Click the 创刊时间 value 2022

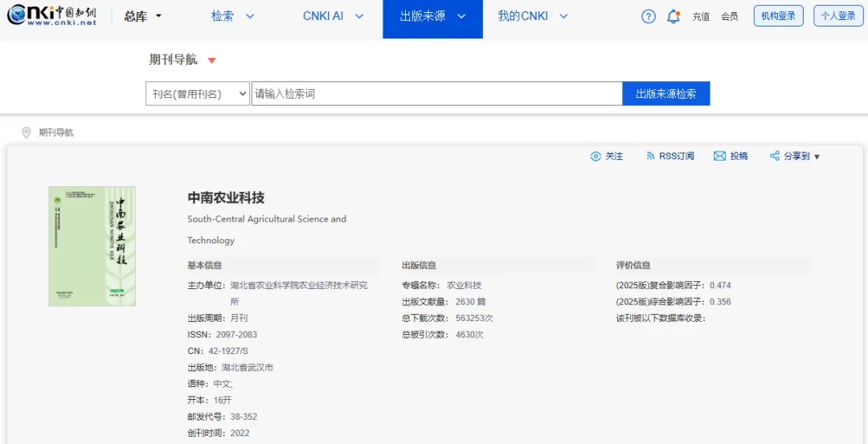(x=240, y=433)
